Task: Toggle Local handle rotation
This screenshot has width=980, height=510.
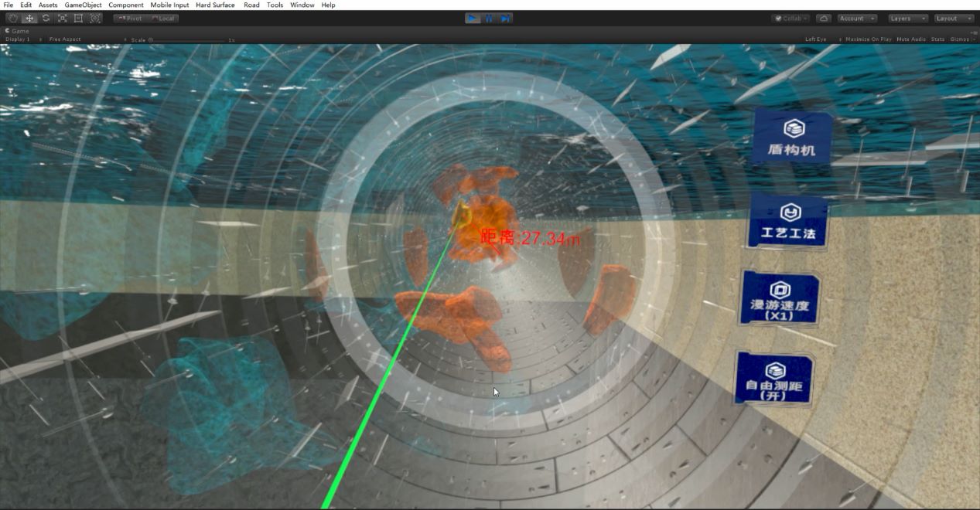Action: (162, 18)
